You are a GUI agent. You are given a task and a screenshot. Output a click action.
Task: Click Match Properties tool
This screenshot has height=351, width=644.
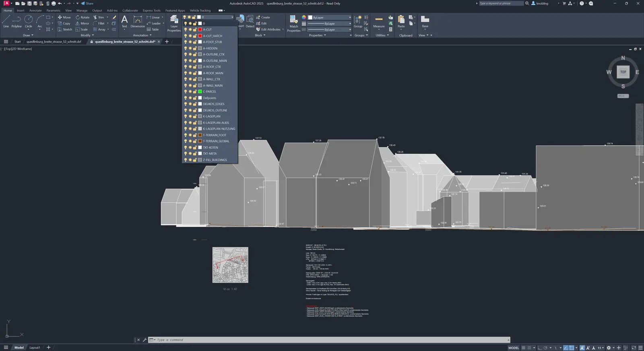(294, 23)
